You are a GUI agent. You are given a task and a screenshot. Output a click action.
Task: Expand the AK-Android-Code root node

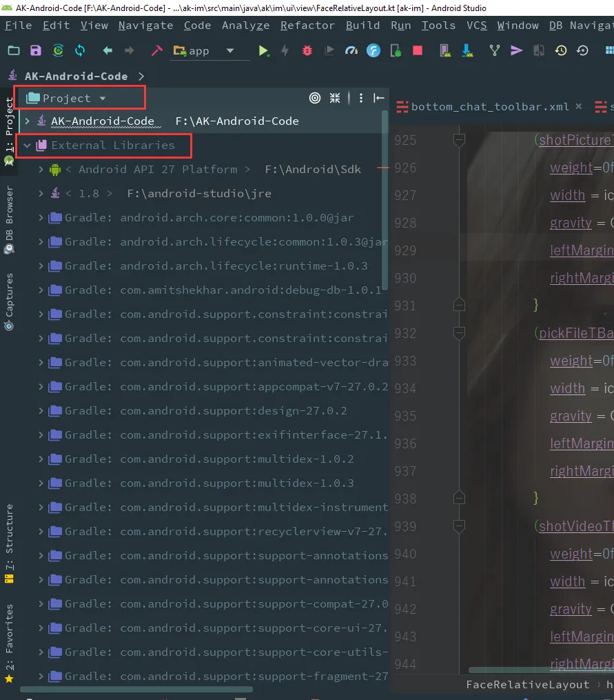click(x=27, y=121)
